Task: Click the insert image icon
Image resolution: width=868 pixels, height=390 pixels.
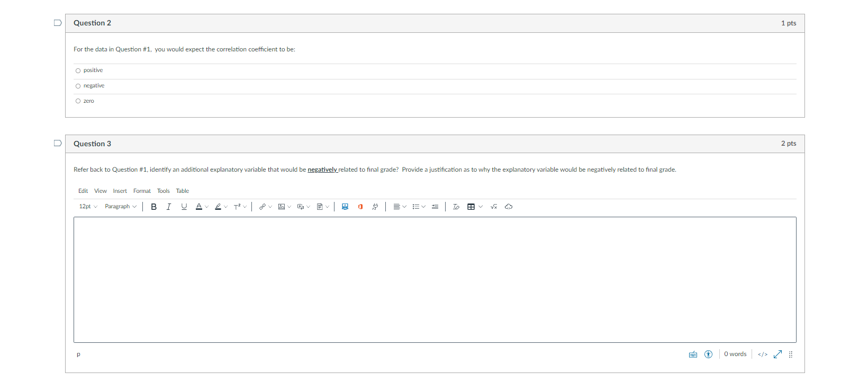Action: pyautogui.click(x=282, y=207)
